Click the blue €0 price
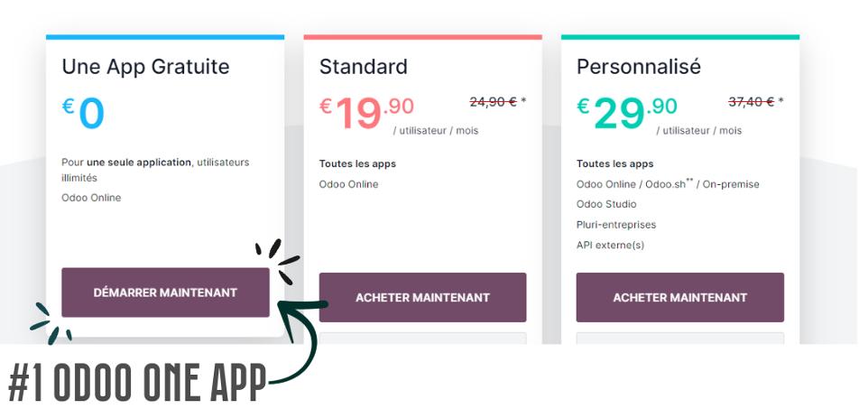Viewport: 868px width, 418px height. click(83, 112)
